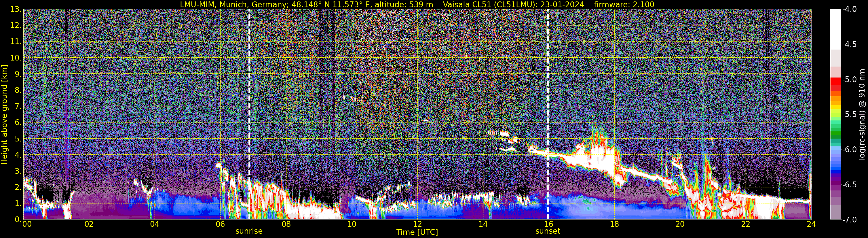
Task: Click the 5. height tick label
Action: click(x=18, y=139)
